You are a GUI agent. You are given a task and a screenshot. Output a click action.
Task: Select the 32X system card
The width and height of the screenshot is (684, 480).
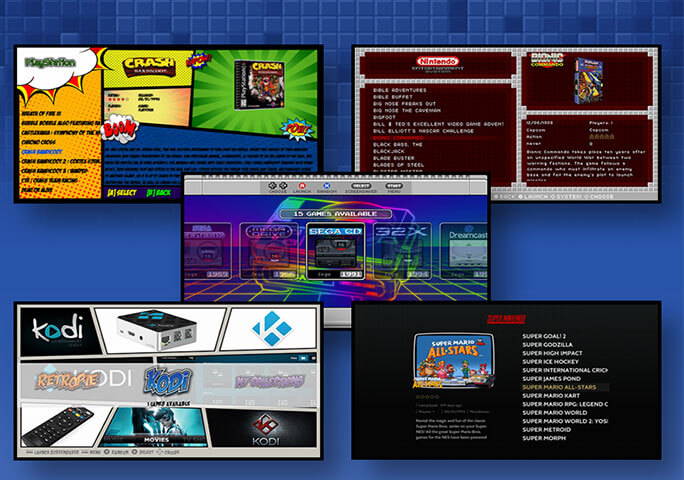click(x=402, y=251)
